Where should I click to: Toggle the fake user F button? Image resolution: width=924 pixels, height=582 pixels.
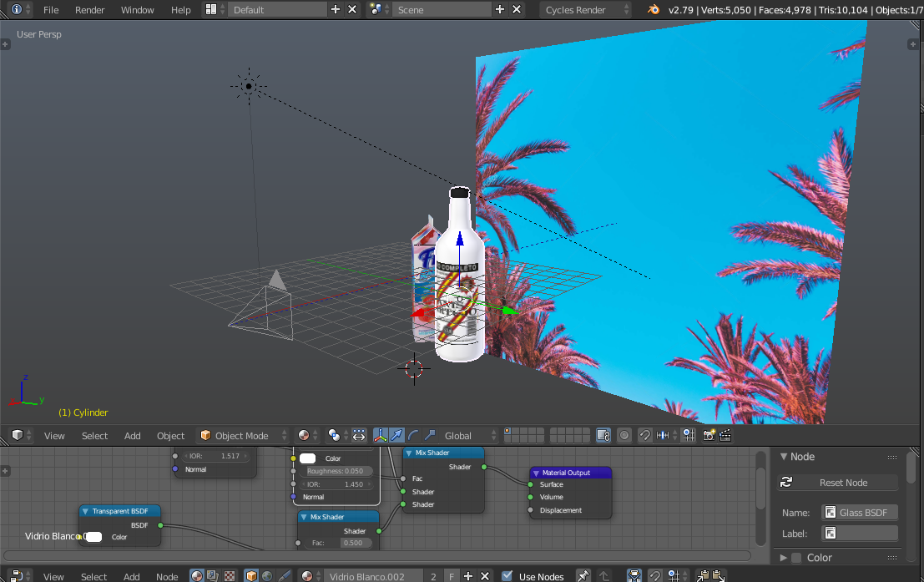[451, 576]
